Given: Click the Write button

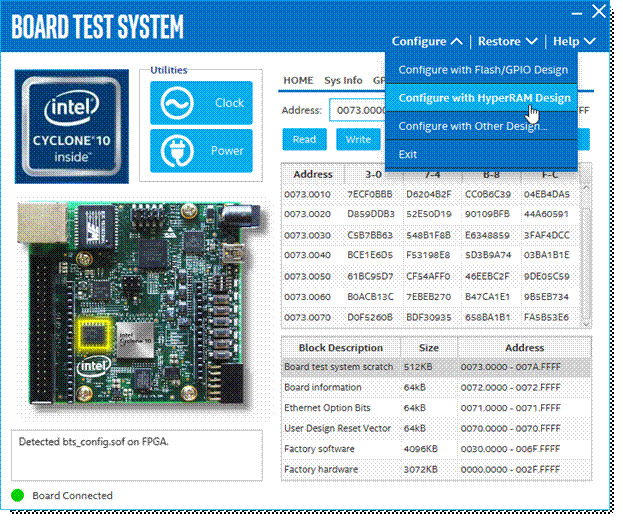Looking at the screenshot, I should pyautogui.click(x=358, y=139).
